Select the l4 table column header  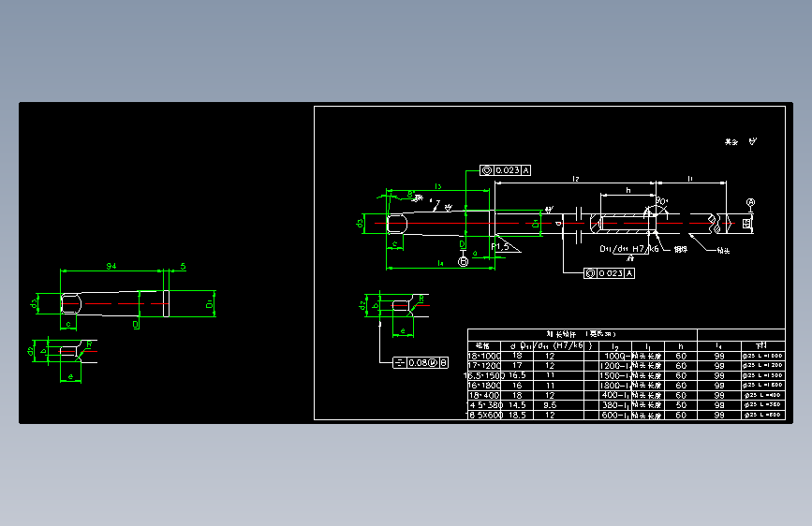[x=718, y=346]
